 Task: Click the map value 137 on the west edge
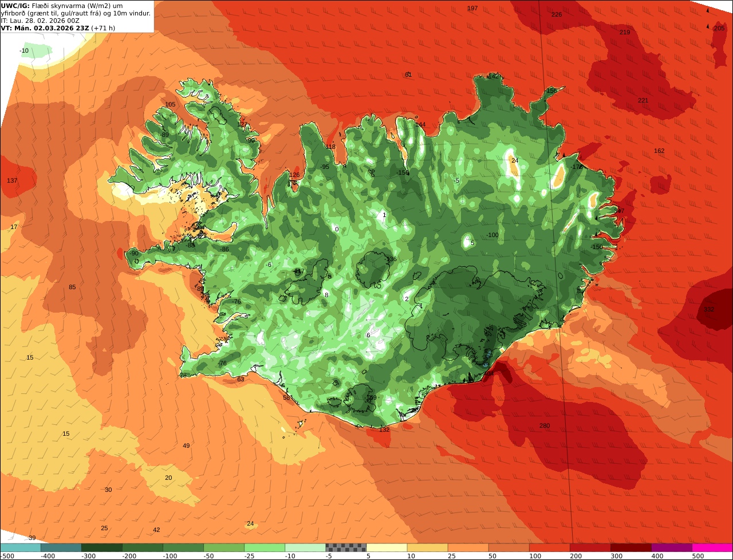click(x=12, y=180)
